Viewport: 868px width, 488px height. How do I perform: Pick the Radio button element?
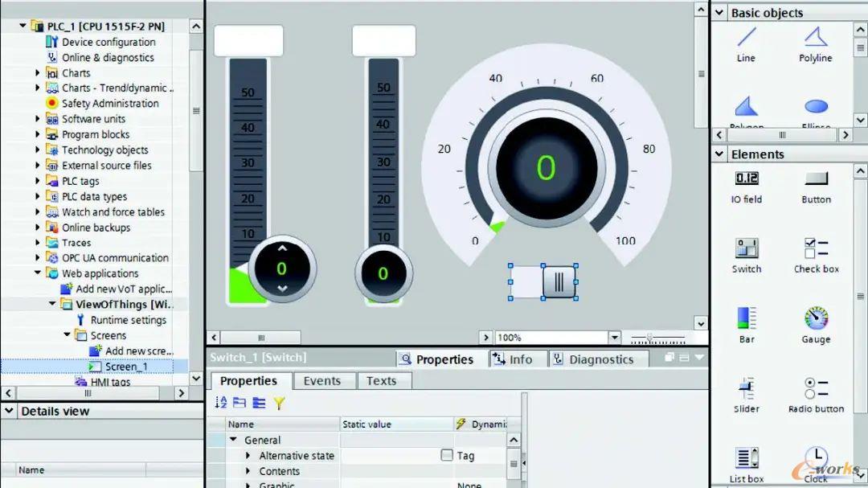pos(816,396)
